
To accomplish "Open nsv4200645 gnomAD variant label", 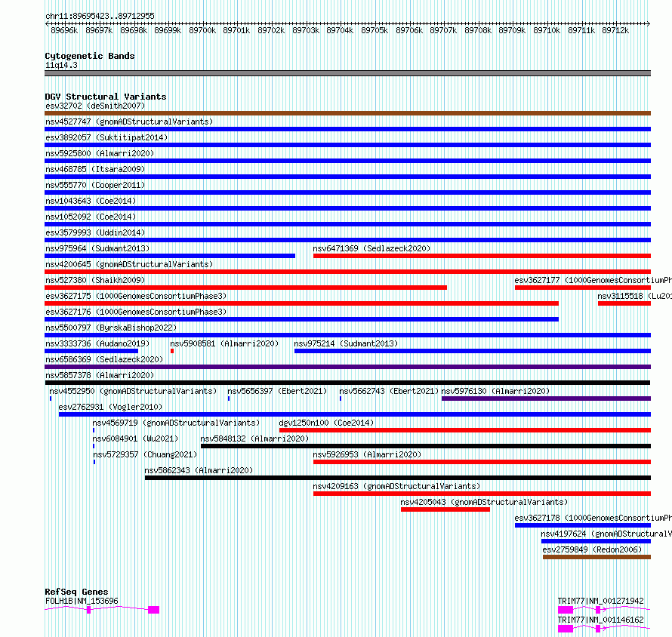I will (129, 264).
